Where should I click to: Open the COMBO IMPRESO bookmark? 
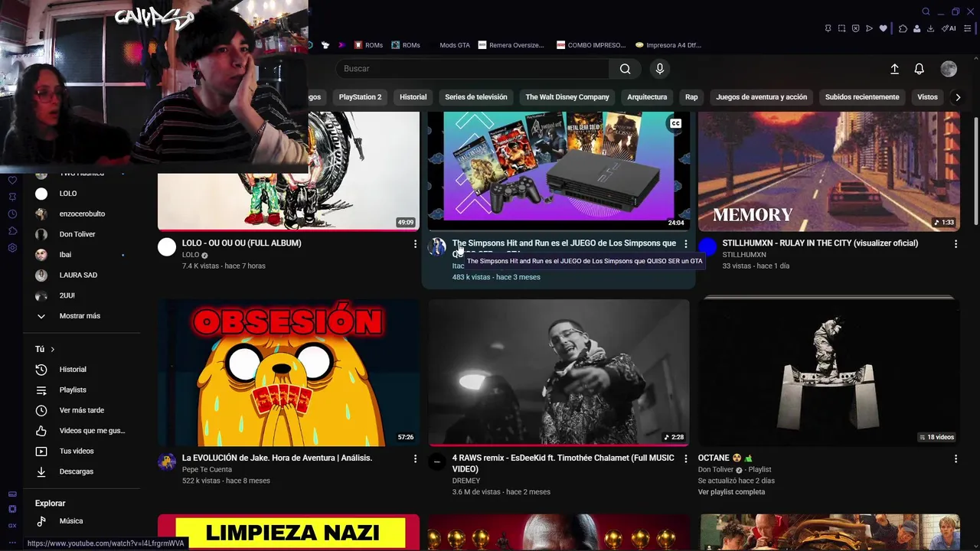point(591,45)
